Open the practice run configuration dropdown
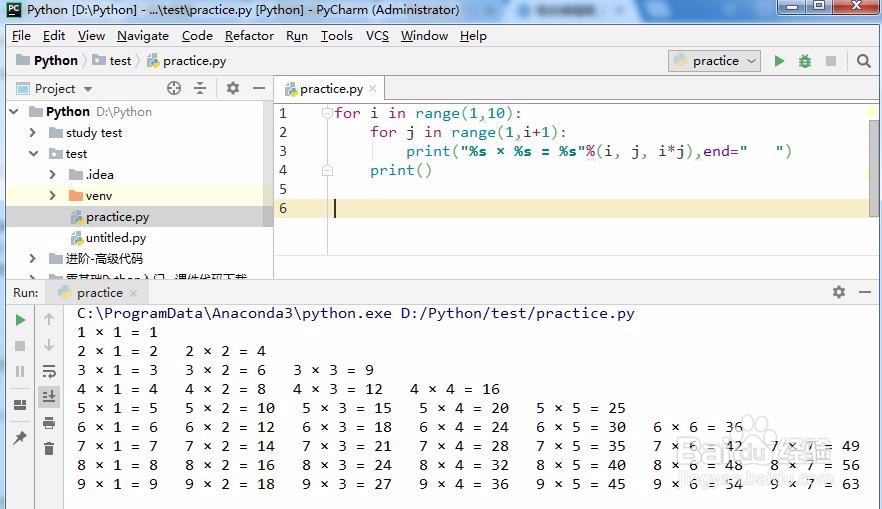 (714, 61)
